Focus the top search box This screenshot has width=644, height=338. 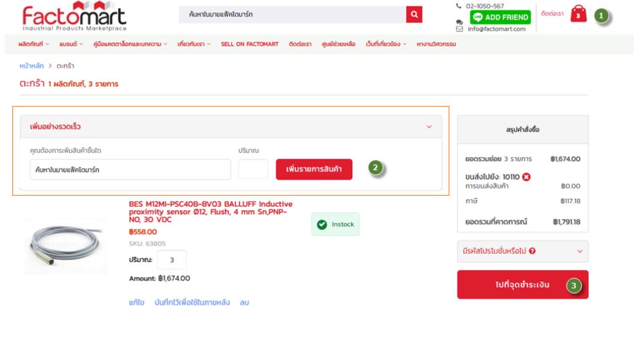(x=292, y=14)
